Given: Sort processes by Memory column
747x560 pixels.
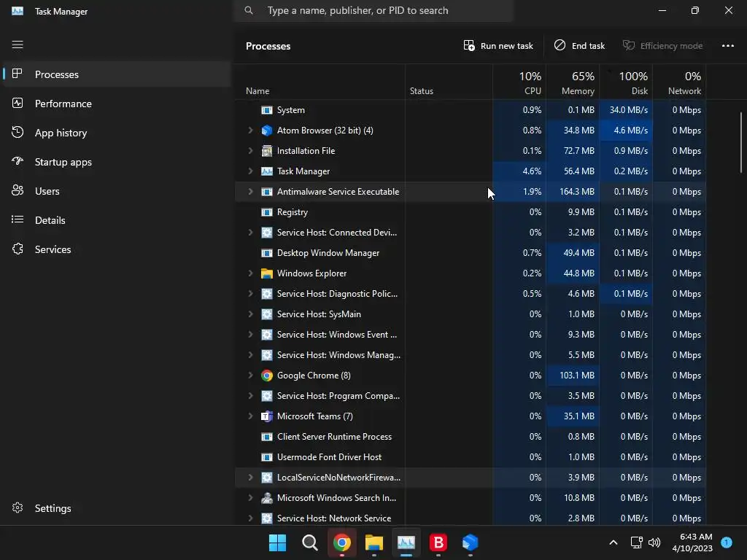Looking at the screenshot, I should (x=573, y=83).
